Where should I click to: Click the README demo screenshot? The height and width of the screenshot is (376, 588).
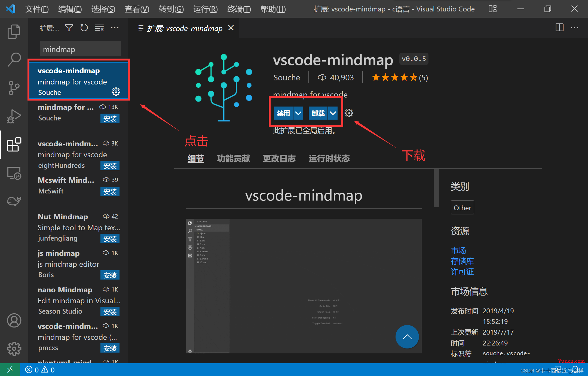[304, 286]
